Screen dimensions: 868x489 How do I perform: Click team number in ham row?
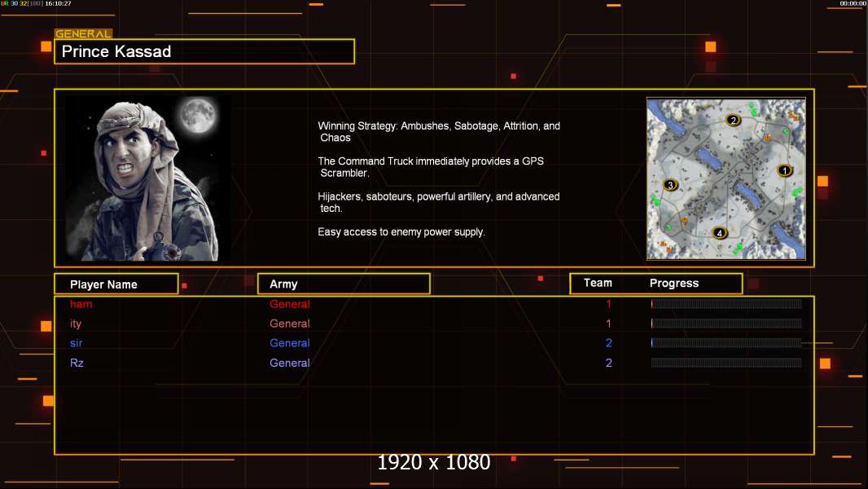click(x=608, y=304)
